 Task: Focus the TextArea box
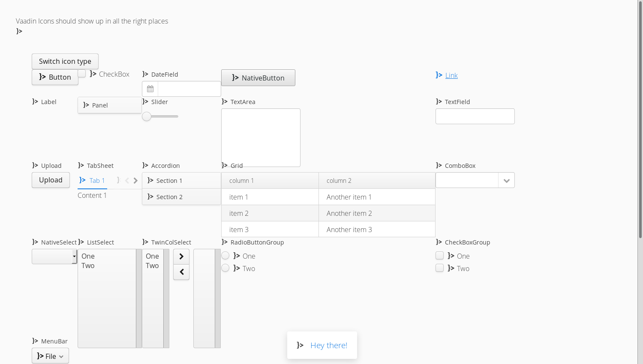click(261, 137)
